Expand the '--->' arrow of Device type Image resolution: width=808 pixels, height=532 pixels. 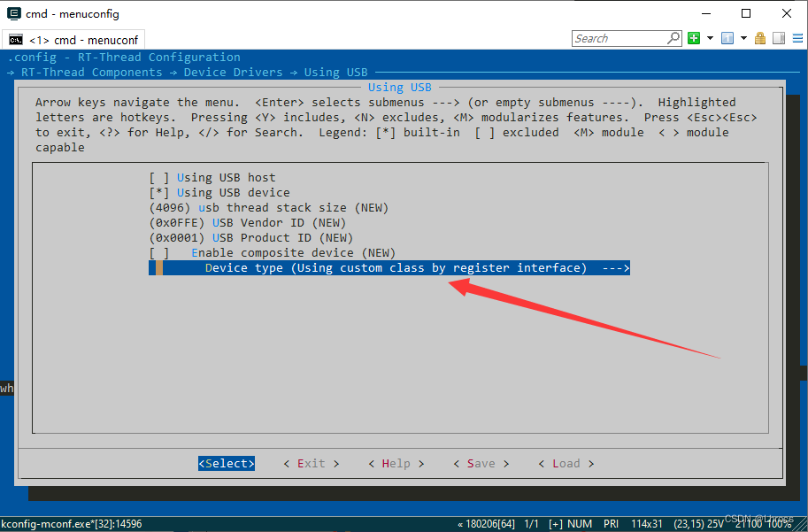point(615,268)
